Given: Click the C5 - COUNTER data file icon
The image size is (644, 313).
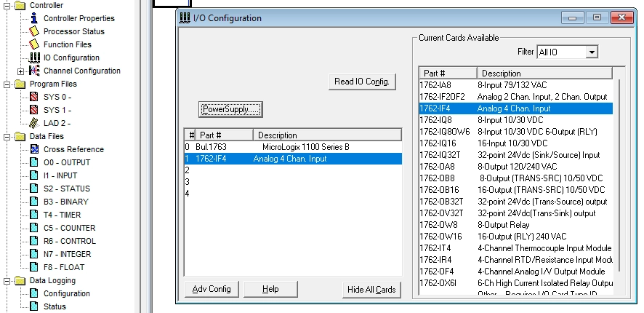Looking at the screenshot, I should tap(34, 229).
